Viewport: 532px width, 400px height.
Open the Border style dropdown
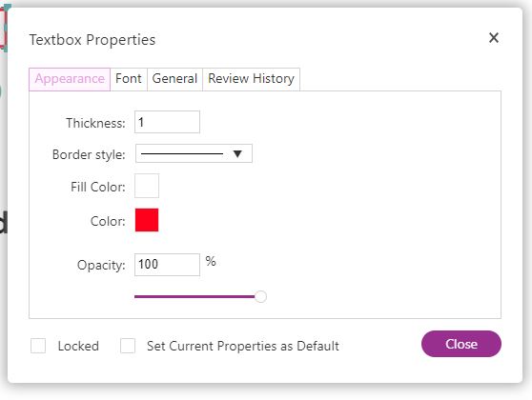point(194,153)
